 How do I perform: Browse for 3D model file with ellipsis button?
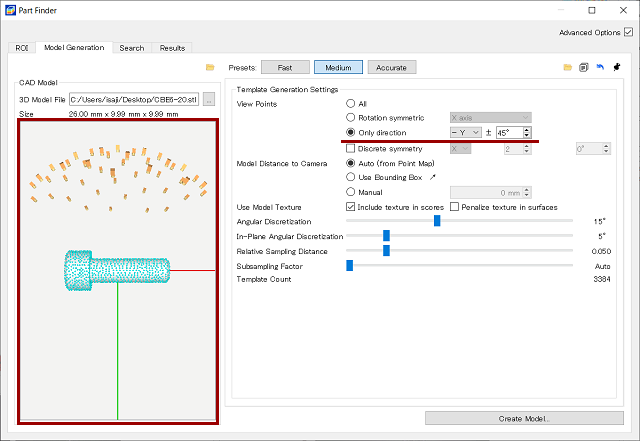tap(209, 100)
